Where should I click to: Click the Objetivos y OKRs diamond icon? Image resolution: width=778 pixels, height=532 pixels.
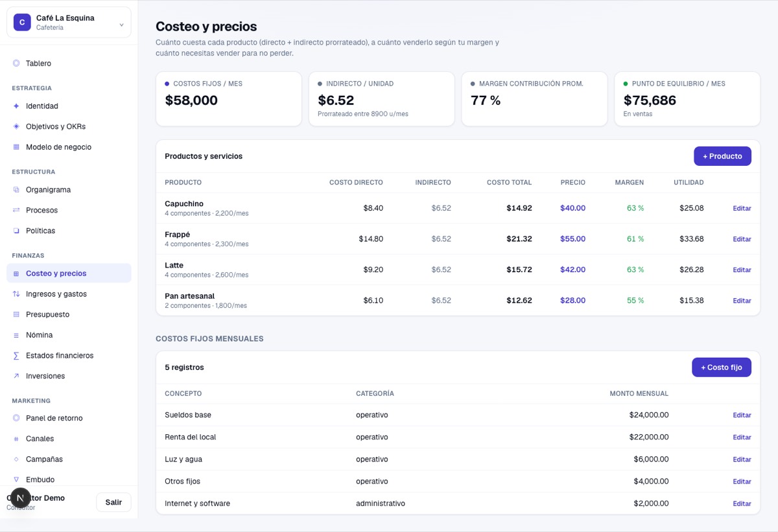pos(16,126)
